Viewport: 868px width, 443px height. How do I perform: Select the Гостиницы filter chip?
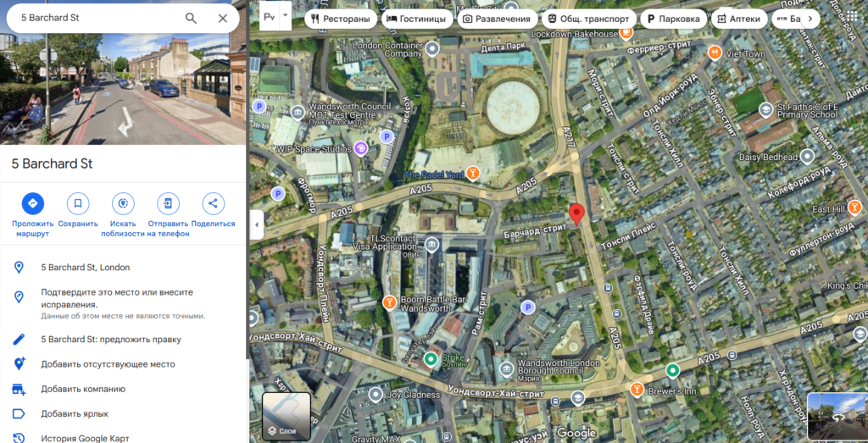tap(417, 19)
